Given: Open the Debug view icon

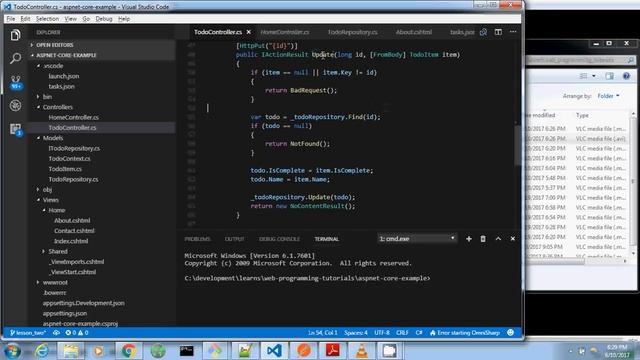Looking at the screenshot, I should 16,105.
